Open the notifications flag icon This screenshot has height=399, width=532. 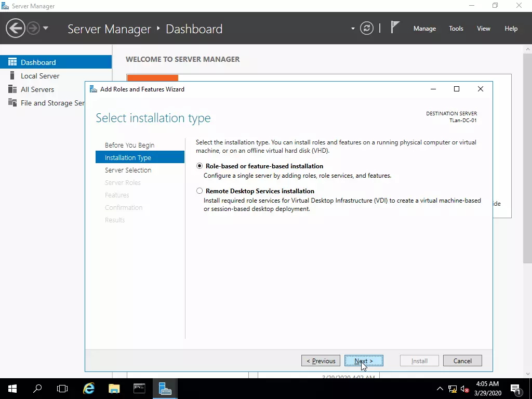[x=395, y=28]
